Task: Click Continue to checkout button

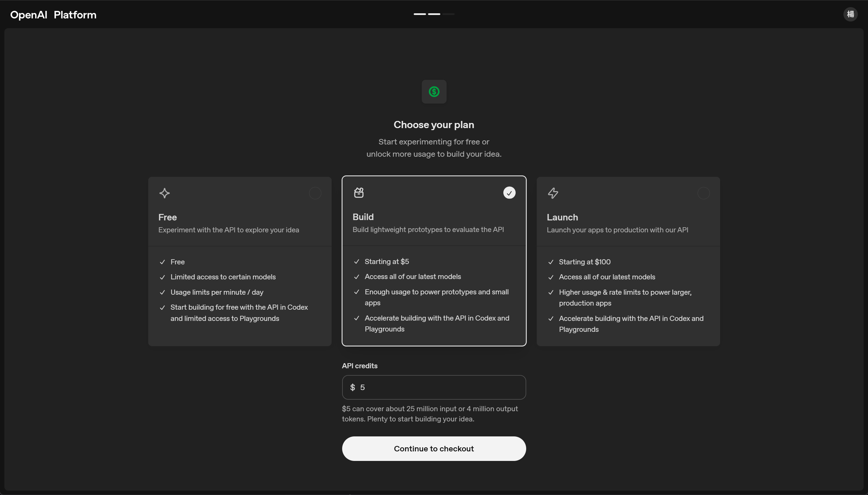Action: 434,449
